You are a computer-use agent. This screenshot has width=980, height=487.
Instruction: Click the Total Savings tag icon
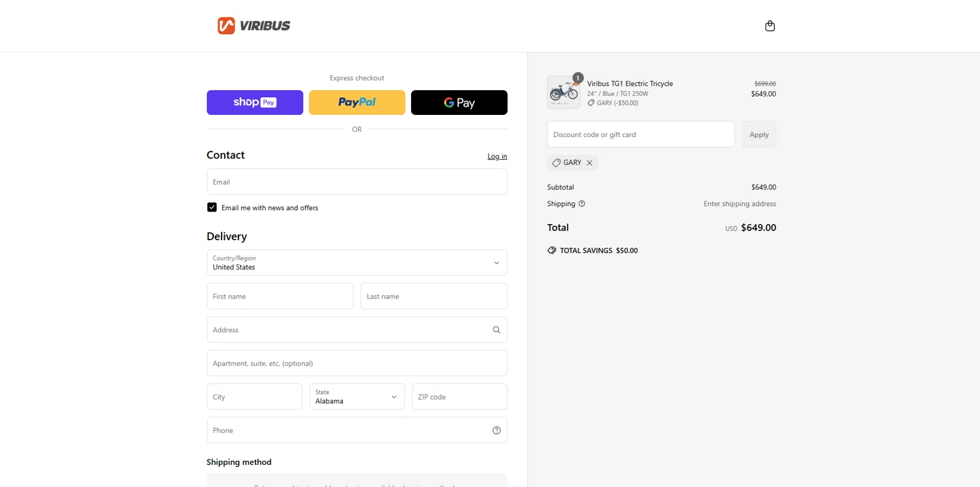(x=552, y=250)
